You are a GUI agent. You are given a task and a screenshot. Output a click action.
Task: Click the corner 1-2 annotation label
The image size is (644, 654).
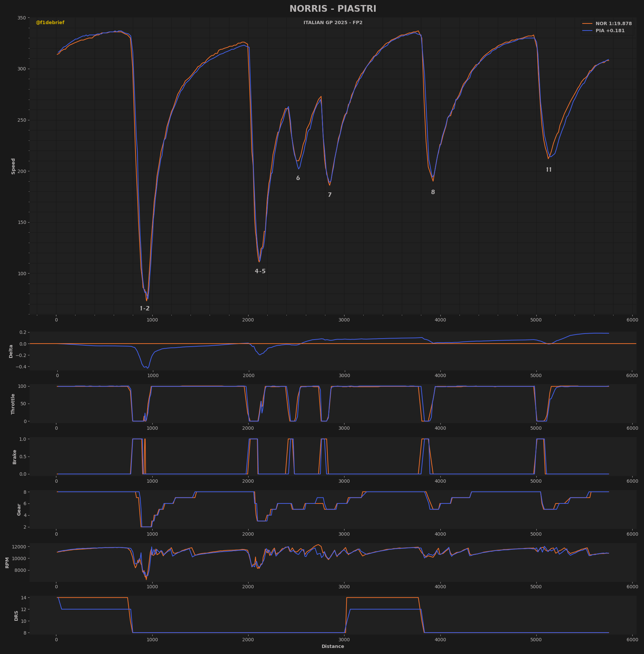[145, 308]
